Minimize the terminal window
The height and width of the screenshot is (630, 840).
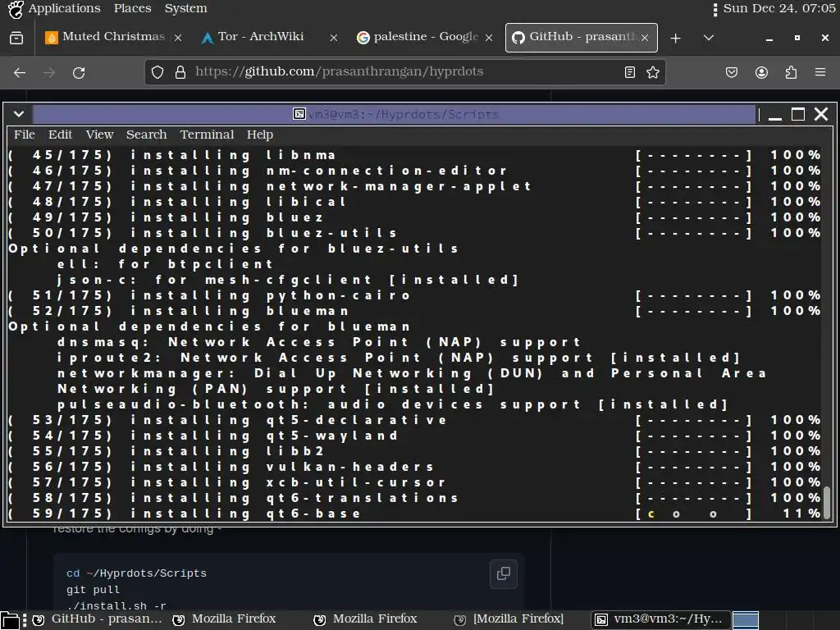(774, 115)
